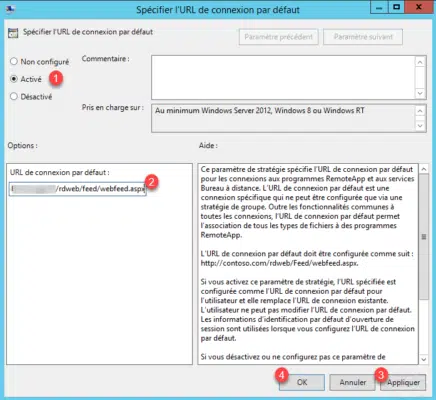Click the 'Options :' label

point(23,146)
